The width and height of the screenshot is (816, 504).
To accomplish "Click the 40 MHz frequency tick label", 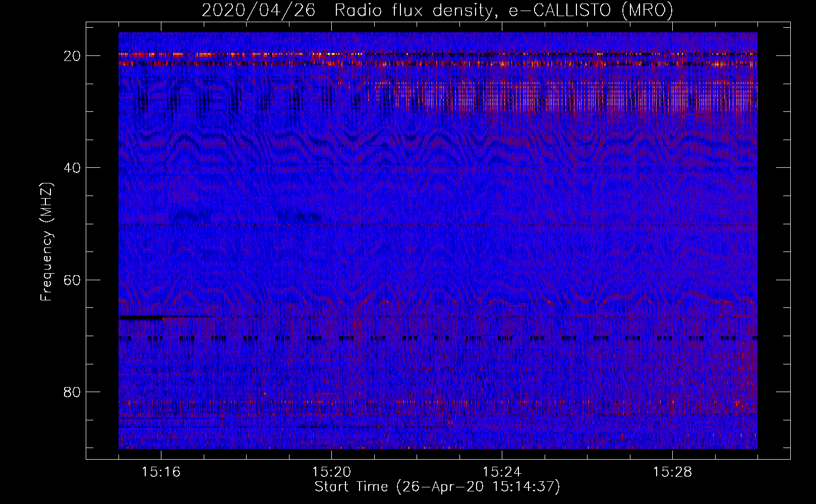I will pyautogui.click(x=73, y=167).
